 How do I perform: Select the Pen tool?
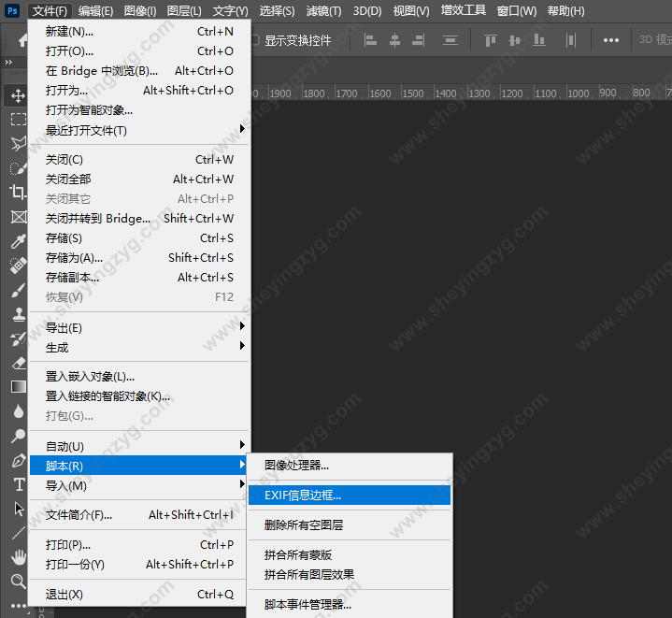click(18, 461)
